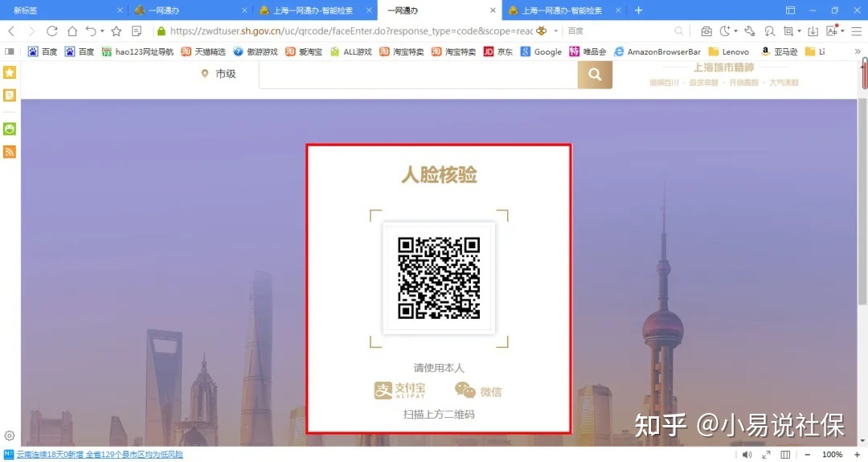
Task: Open the favorites star in the sidebar
Action: [10, 72]
